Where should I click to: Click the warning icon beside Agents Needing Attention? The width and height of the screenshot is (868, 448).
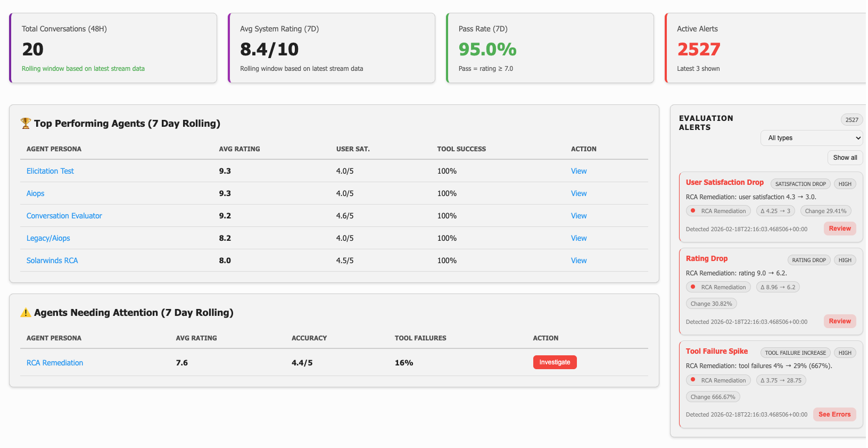click(26, 313)
